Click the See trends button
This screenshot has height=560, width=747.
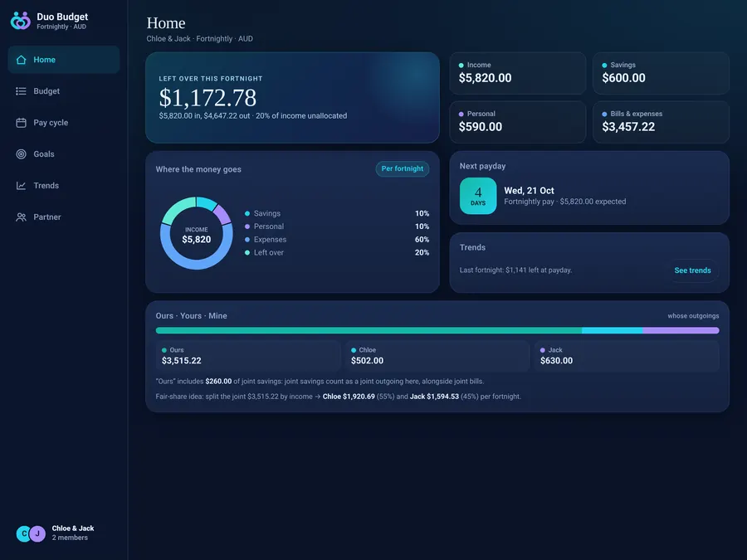(693, 270)
